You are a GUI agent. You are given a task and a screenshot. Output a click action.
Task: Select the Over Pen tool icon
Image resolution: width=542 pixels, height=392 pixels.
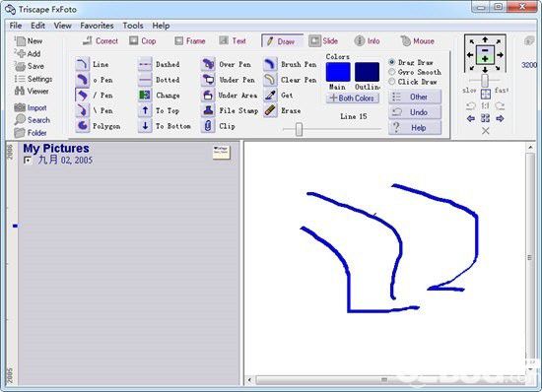208,64
